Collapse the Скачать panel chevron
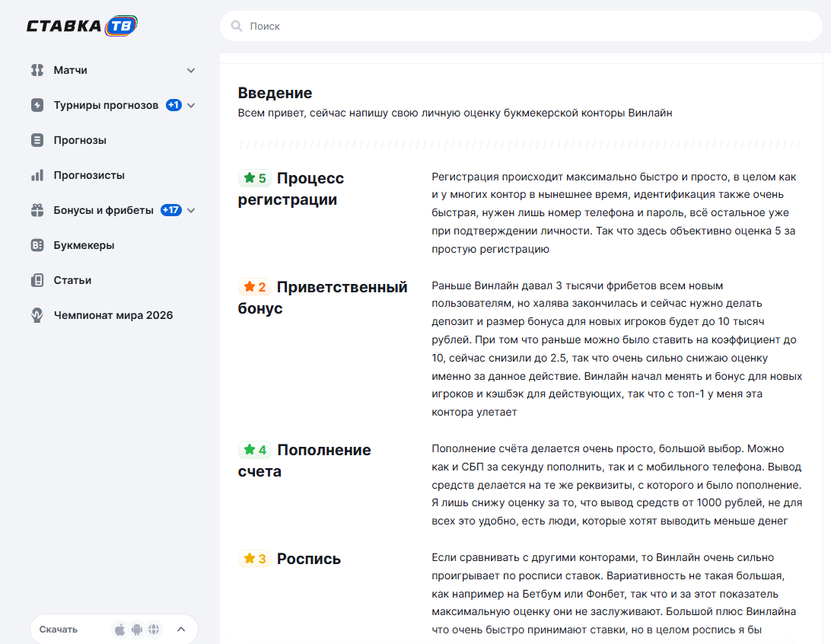The height and width of the screenshot is (644, 831). coord(181,630)
